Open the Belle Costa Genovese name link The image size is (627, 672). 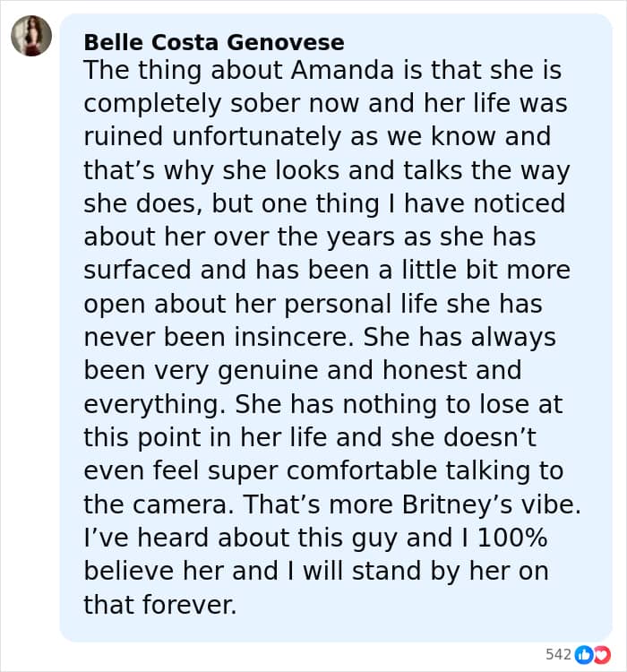pos(213,42)
